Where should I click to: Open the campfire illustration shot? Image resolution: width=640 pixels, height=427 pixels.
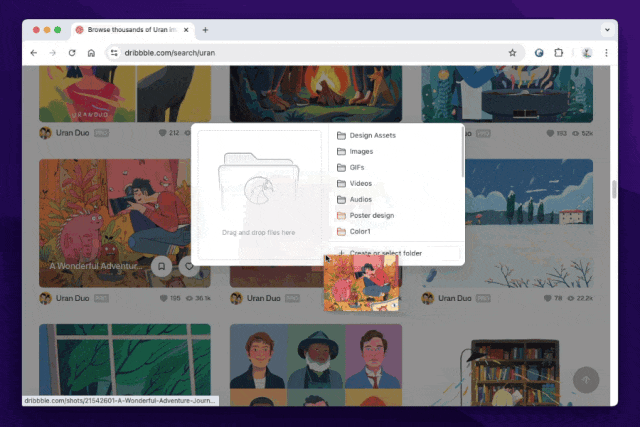(x=316, y=94)
